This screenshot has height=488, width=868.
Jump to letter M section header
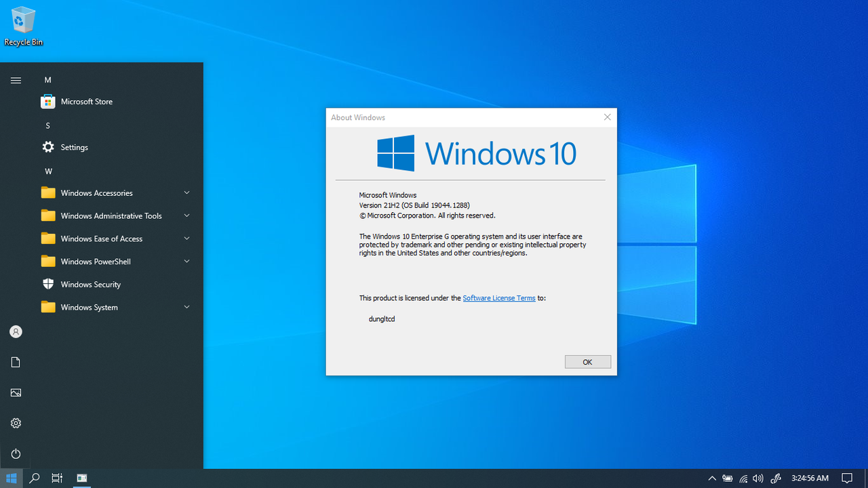[x=47, y=80]
